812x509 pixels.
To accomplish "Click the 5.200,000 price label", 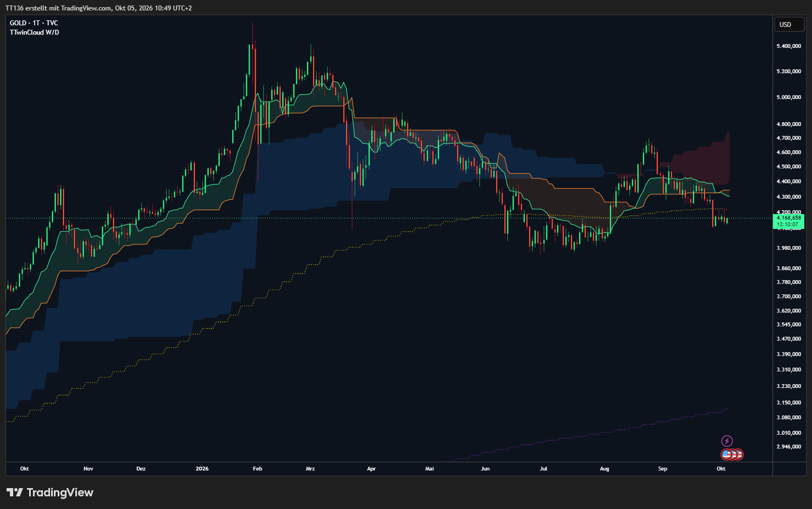I will click(788, 72).
